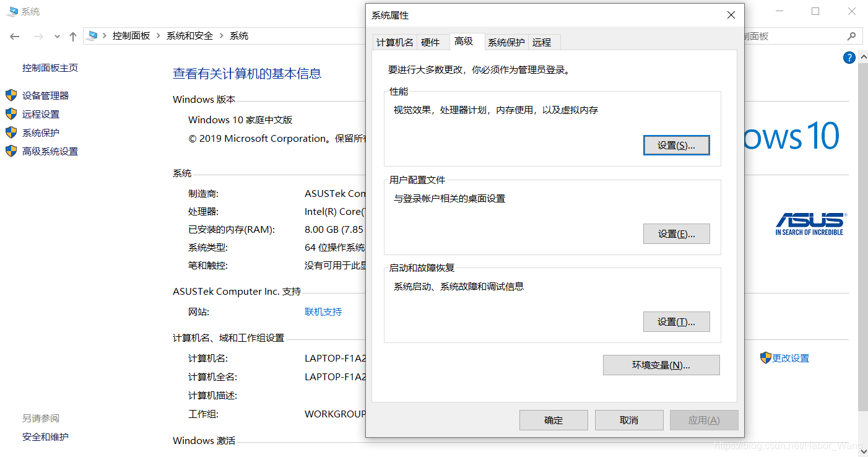Select 控制面板 in breadcrumb path
868x457 pixels.
131,36
